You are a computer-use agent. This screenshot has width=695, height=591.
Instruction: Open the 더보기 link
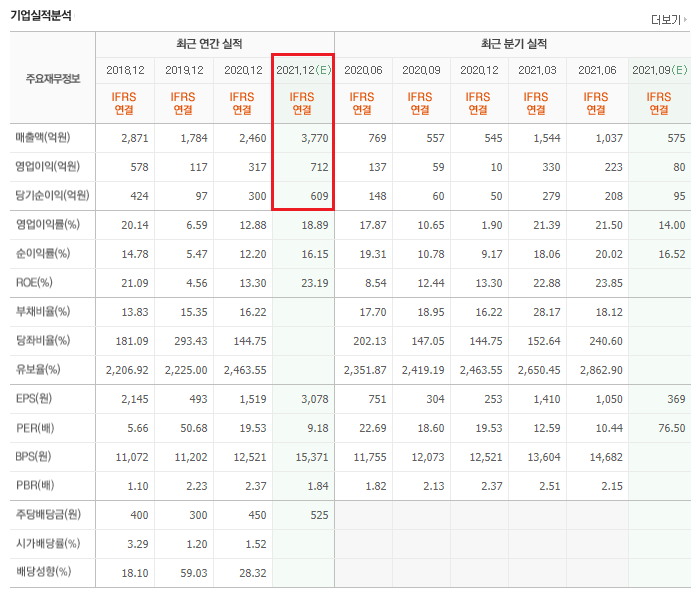pyautogui.click(x=666, y=20)
